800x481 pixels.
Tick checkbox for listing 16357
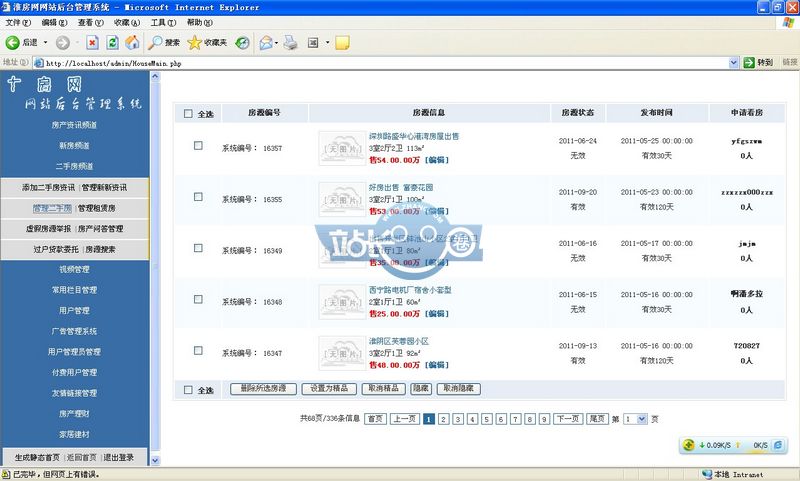198,145
